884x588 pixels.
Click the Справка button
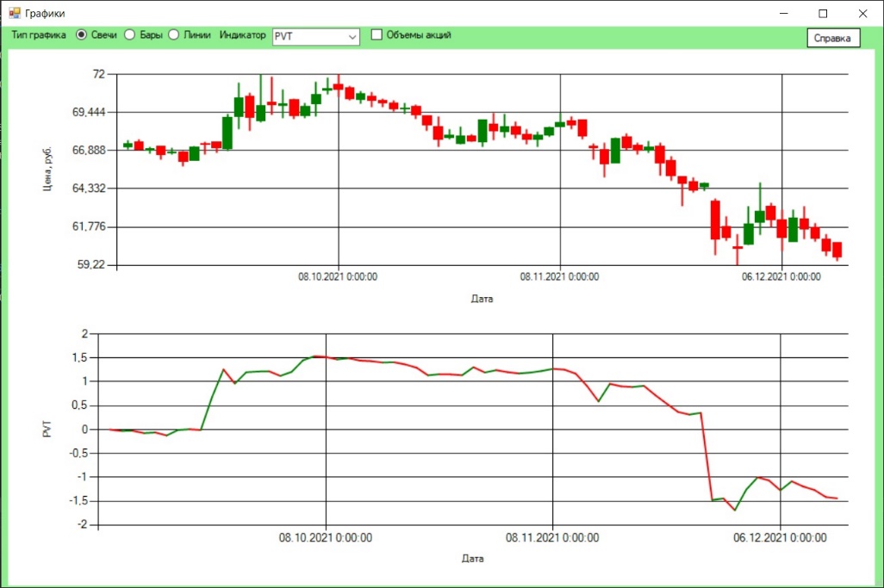click(x=832, y=38)
